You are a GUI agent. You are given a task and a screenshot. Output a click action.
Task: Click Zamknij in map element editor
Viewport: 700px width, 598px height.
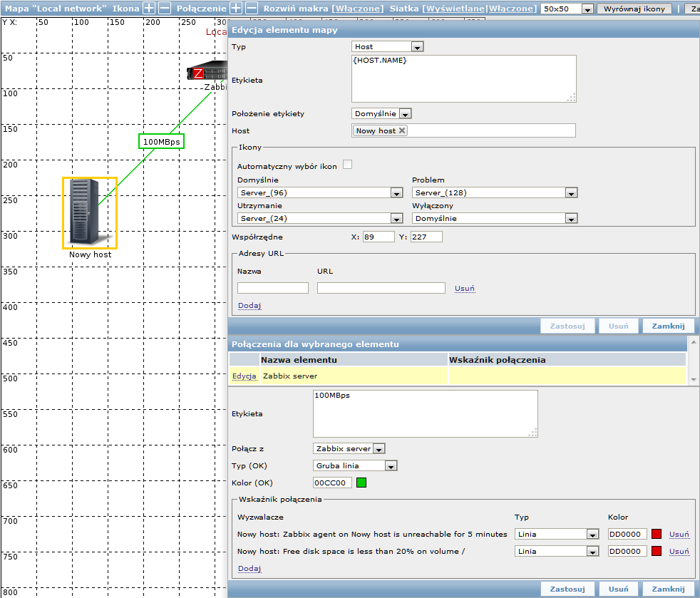(668, 326)
